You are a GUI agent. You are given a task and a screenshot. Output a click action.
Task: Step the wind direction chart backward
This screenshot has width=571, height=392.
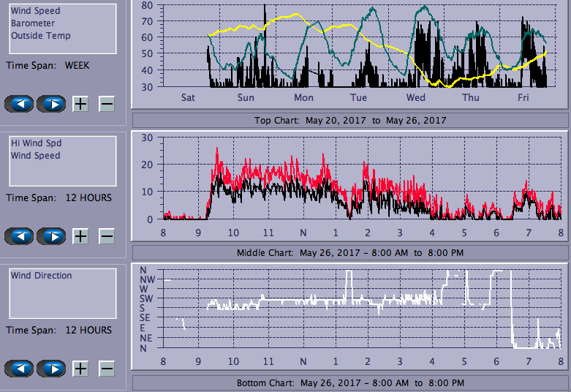tap(19, 369)
